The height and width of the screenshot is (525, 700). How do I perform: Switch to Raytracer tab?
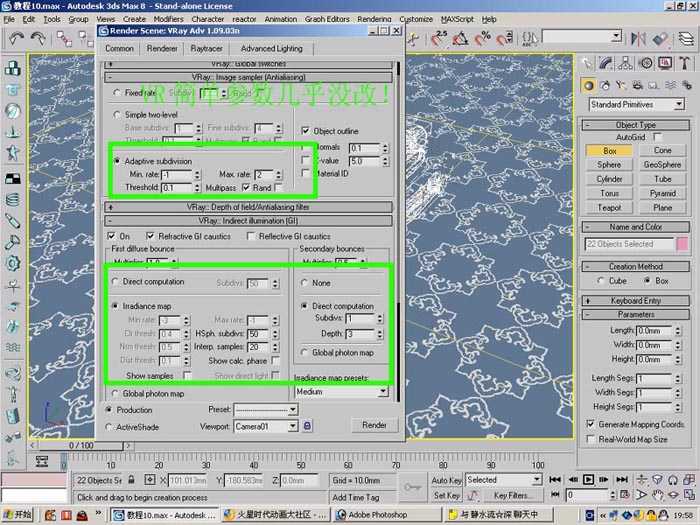(206, 48)
